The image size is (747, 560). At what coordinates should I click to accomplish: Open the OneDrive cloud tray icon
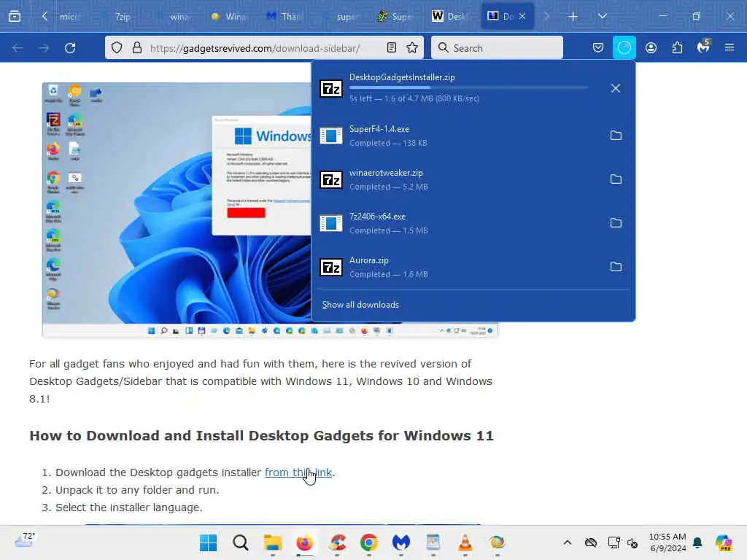tap(591, 542)
